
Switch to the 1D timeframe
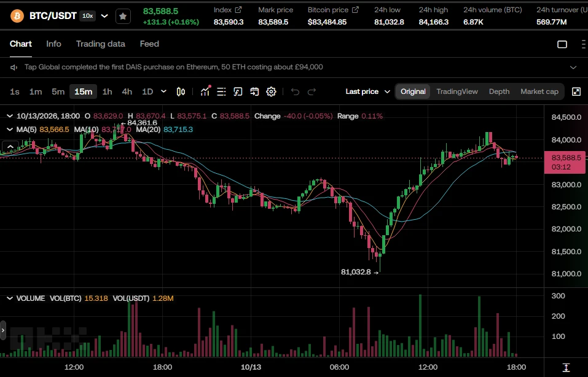(x=147, y=91)
